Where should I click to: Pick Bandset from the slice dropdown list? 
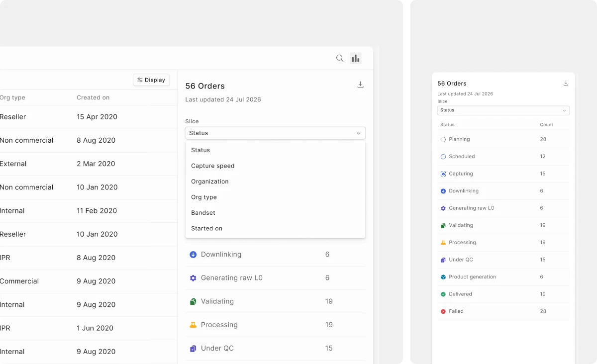[275, 213]
